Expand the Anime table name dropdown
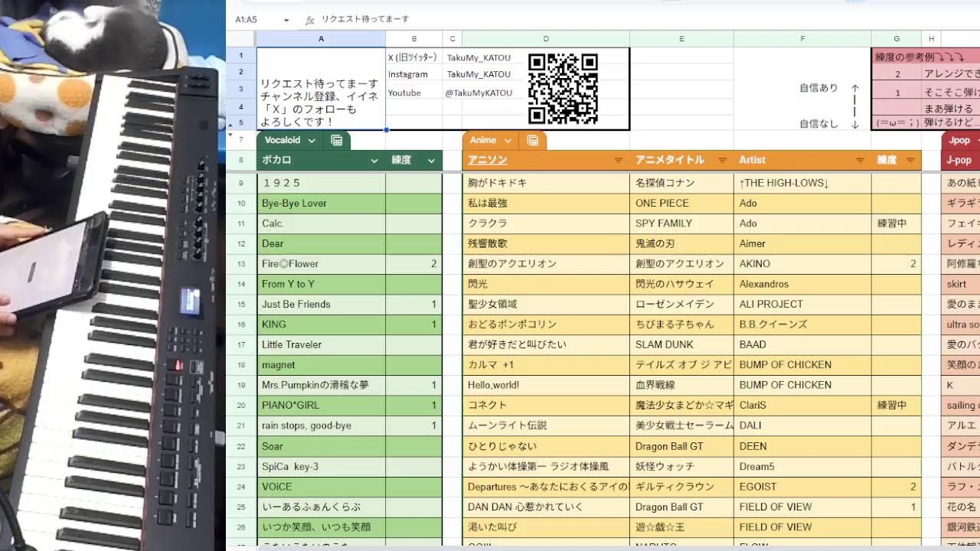This screenshot has height=551, width=980. [x=507, y=141]
